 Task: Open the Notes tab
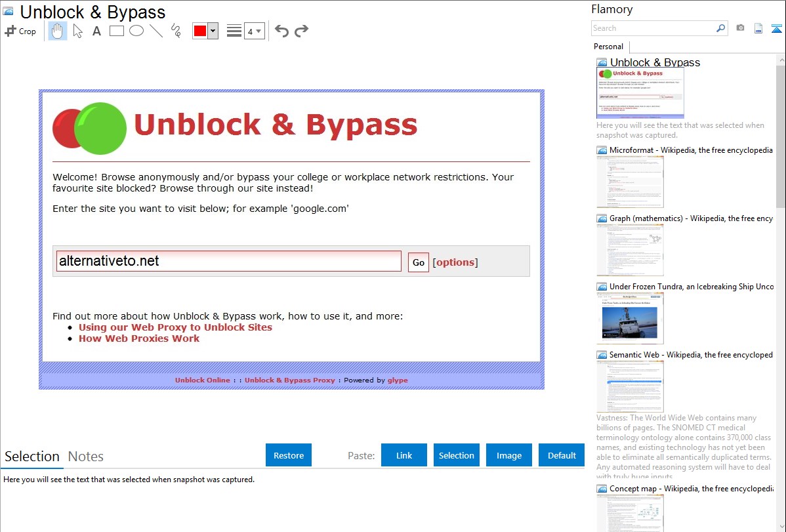pos(86,457)
